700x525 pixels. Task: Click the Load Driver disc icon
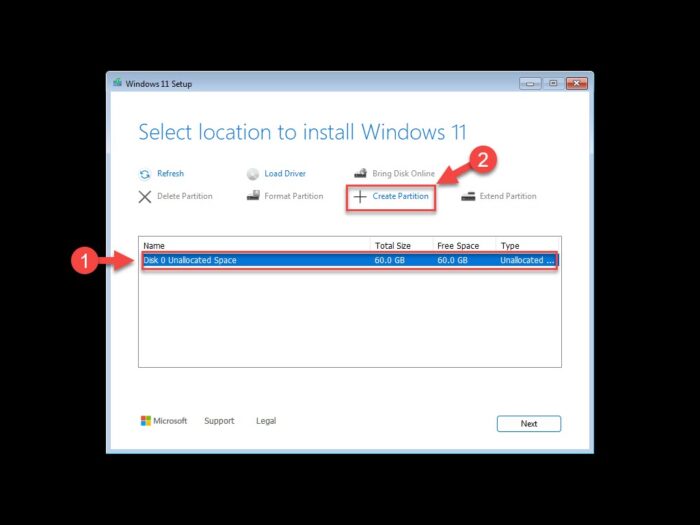pyautogui.click(x=253, y=174)
